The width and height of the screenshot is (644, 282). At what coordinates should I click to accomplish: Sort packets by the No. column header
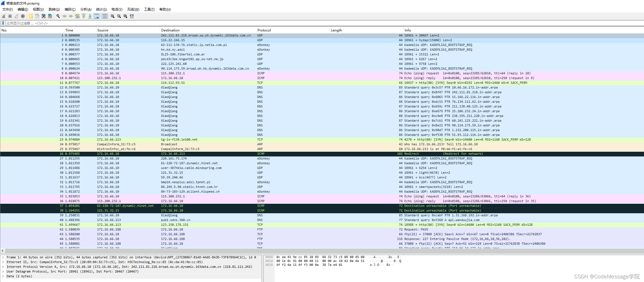pyautogui.click(x=32, y=30)
